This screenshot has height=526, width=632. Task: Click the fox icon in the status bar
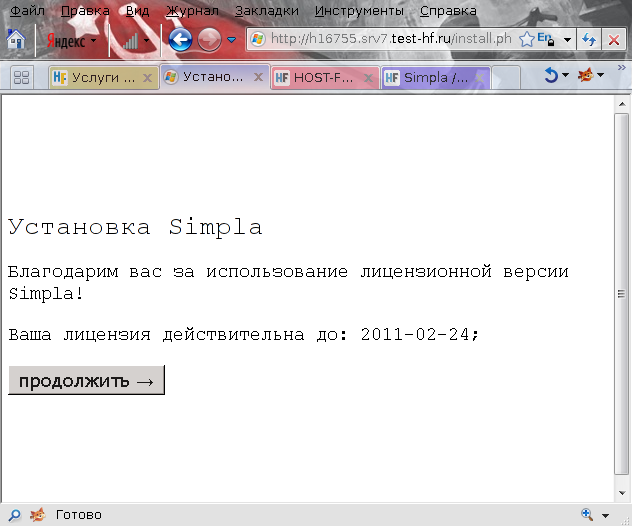click(x=37, y=515)
